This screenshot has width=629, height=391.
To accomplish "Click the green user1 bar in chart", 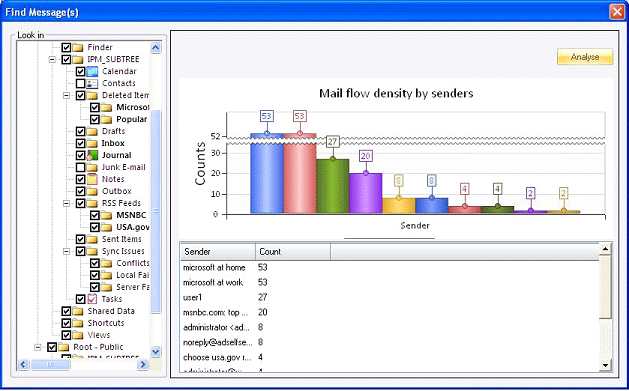I will point(333,186).
